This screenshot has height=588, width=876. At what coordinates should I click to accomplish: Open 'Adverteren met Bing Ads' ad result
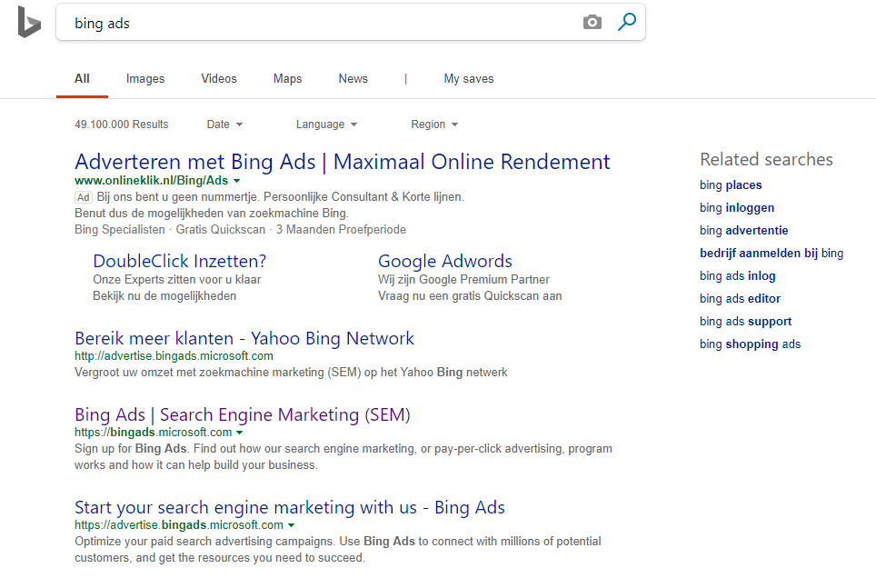(x=342, y=162)
